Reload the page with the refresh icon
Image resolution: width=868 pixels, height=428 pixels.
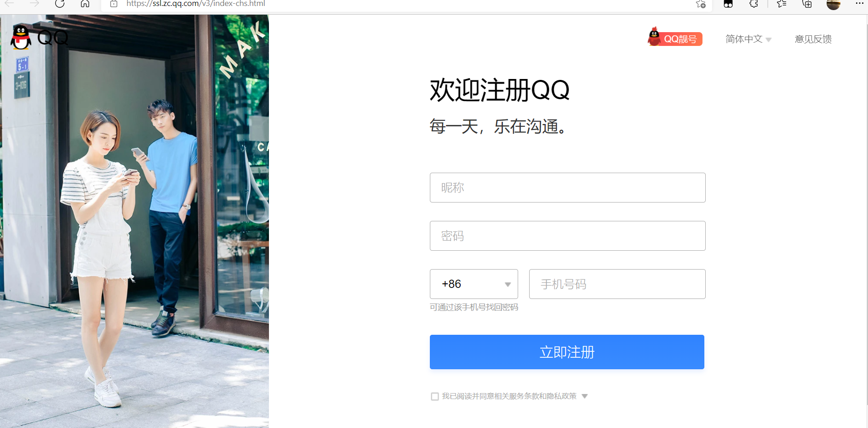click(x=60, y=4)
